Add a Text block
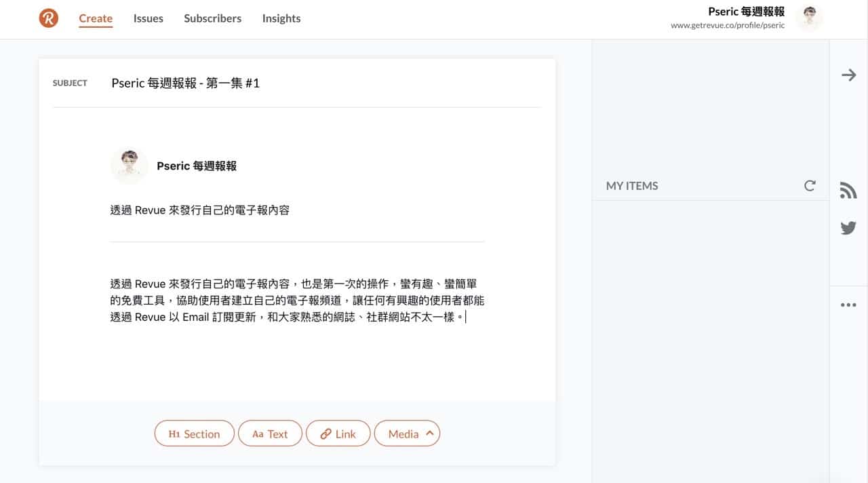This screenshot has height=483, width=868. (270, 434)
